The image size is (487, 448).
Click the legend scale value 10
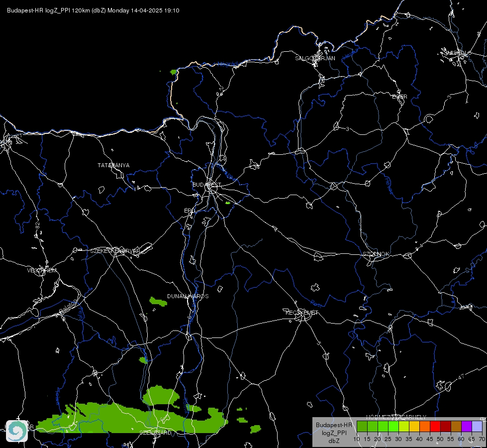tap(357, 440)
